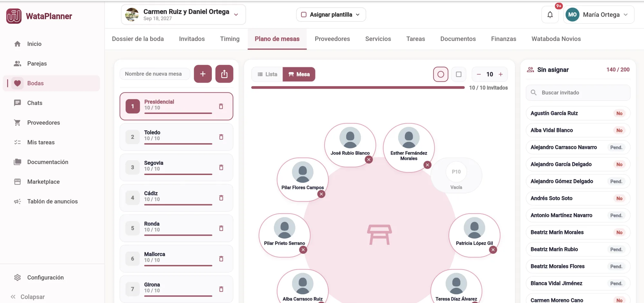Remove Esther Fernández Morales from table
This screenshot has width=644, height=303.
427,165
